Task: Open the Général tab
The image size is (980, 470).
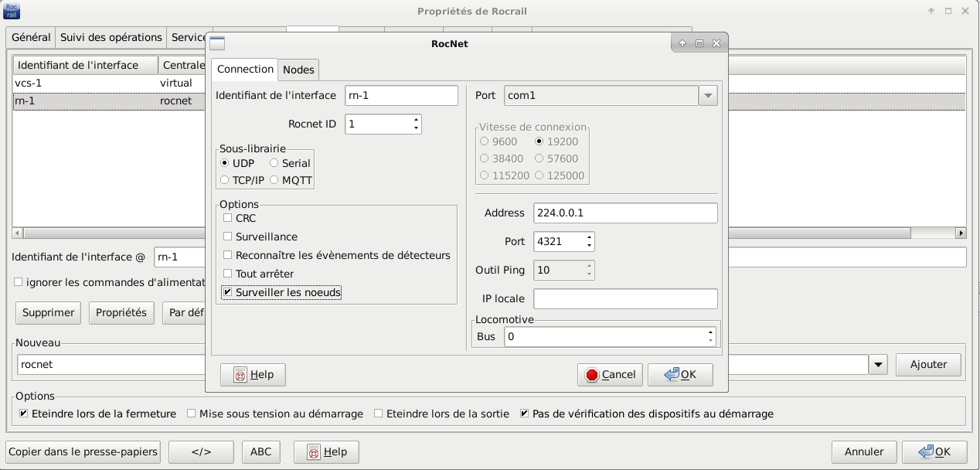Action: (31, 37)
